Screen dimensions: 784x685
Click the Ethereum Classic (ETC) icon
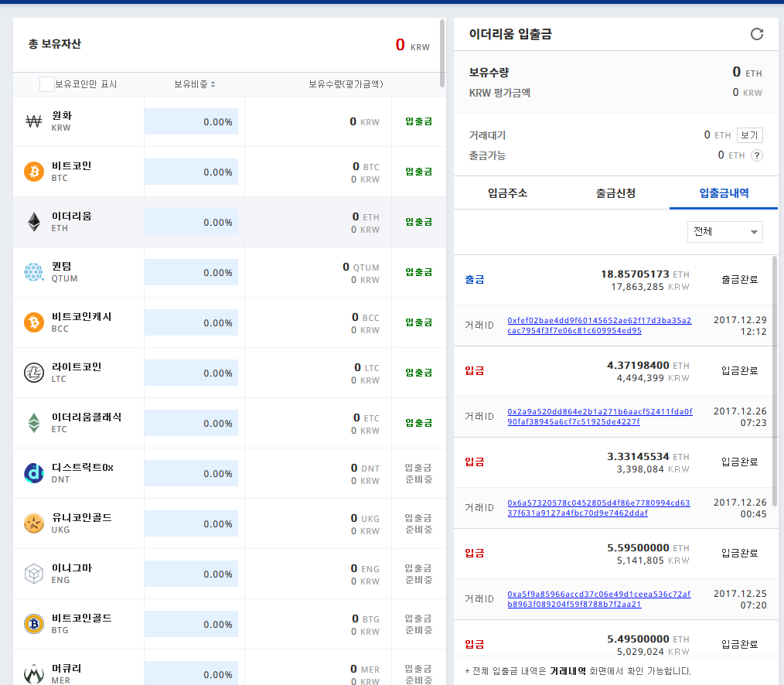34,423
